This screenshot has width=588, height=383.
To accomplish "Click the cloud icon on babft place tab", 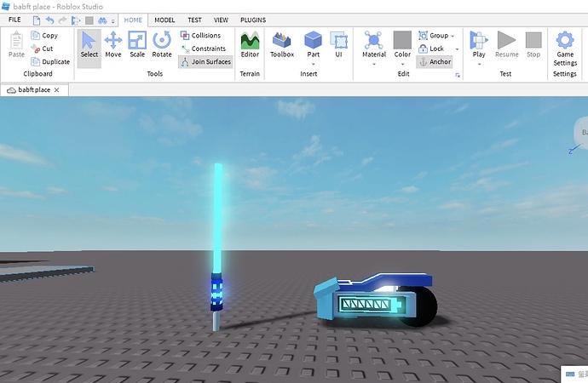I will tap(11, 90).
